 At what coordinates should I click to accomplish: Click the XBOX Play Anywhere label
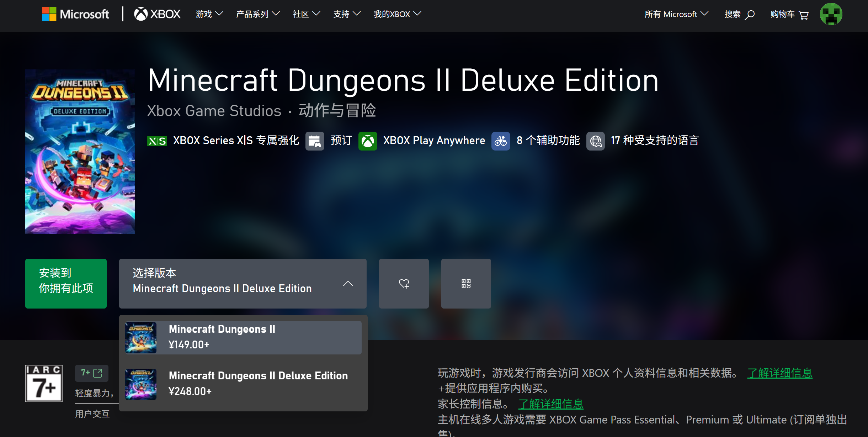[x=434, y=141]
